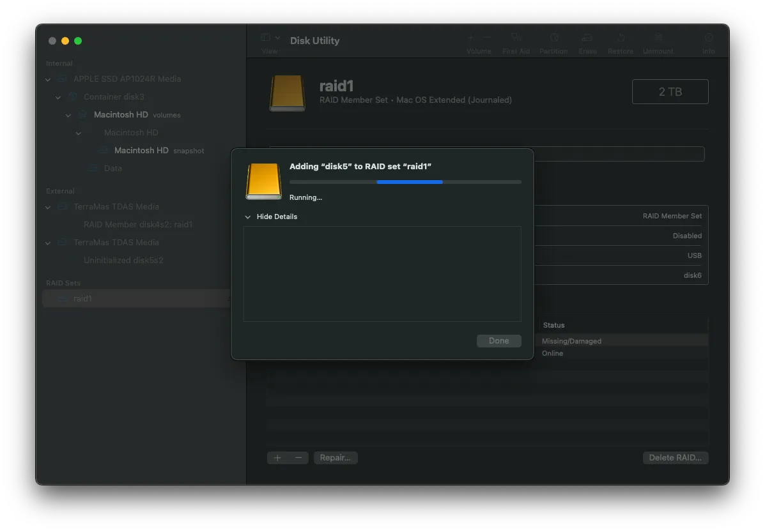The image size is (765, 532).
Task: Select Uninitialized disk5s2 in sidebar
Action: coord(123,261)
